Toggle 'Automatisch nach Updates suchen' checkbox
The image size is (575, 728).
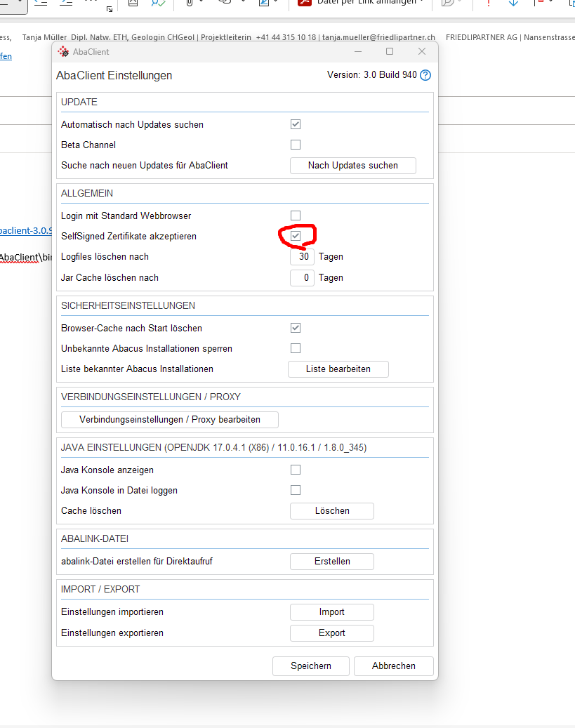(296, 124)
